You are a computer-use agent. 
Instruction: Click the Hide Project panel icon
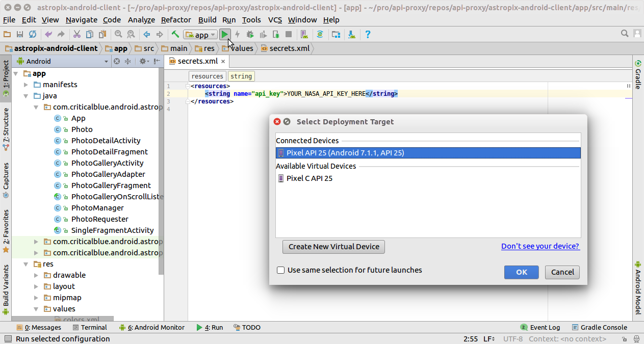[157, 61]
